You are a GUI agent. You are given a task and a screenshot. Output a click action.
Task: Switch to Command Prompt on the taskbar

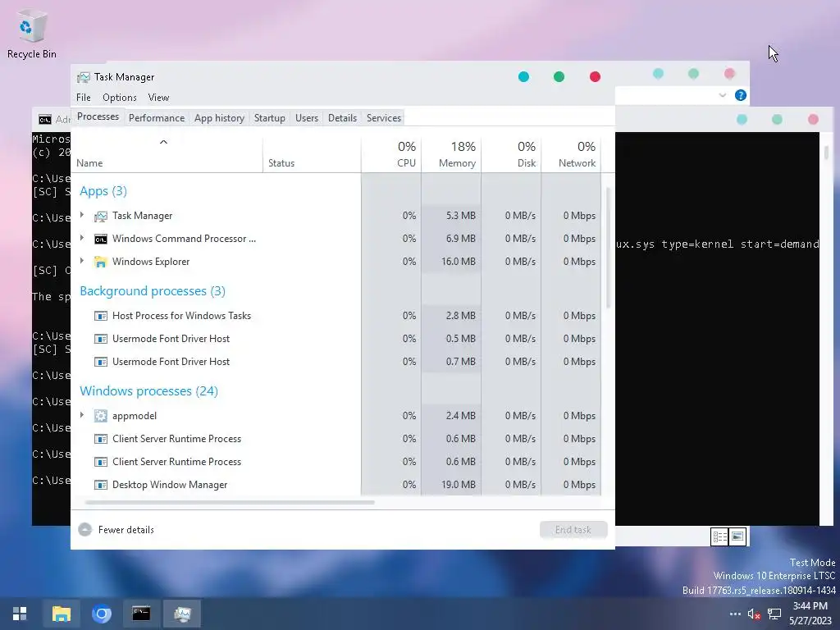click(141, 614)
